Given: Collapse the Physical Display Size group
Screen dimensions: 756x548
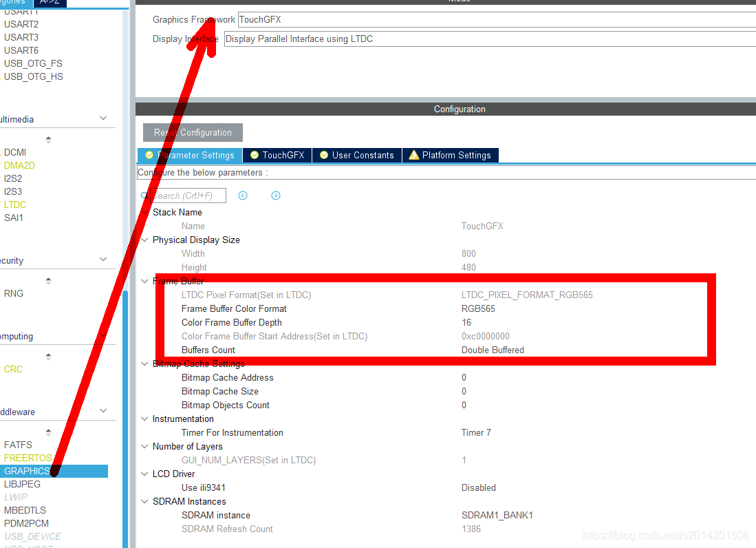Looking at the screenshot, I should point(144,240).
